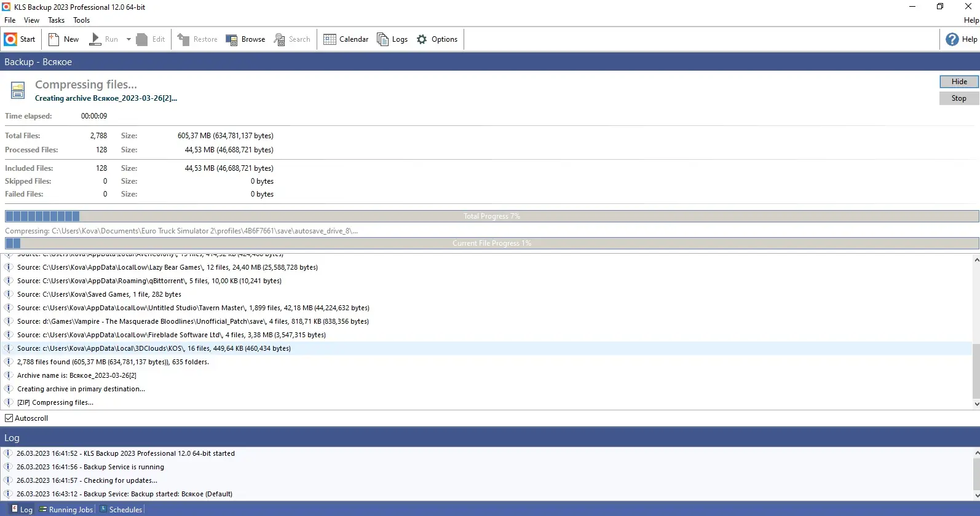Click info icon beside 'Backup started: Всякое (Default)' entry

[x=8, y=494]
